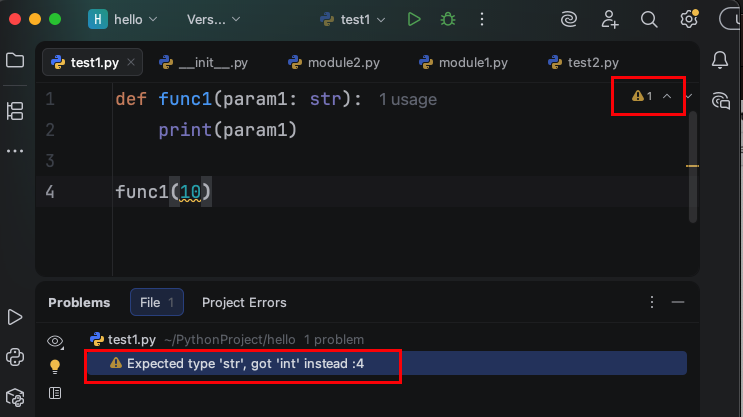
Task: Click the Debug bug icon
Action: coord(447,19)
